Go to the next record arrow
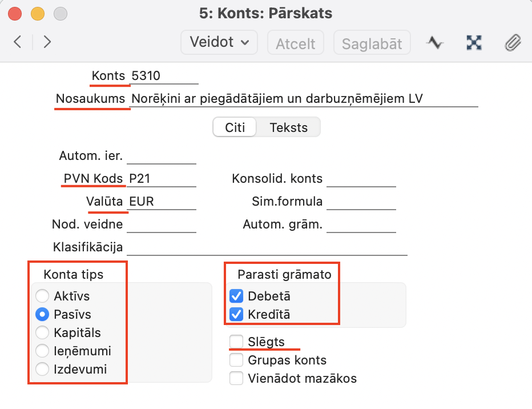 47,42
